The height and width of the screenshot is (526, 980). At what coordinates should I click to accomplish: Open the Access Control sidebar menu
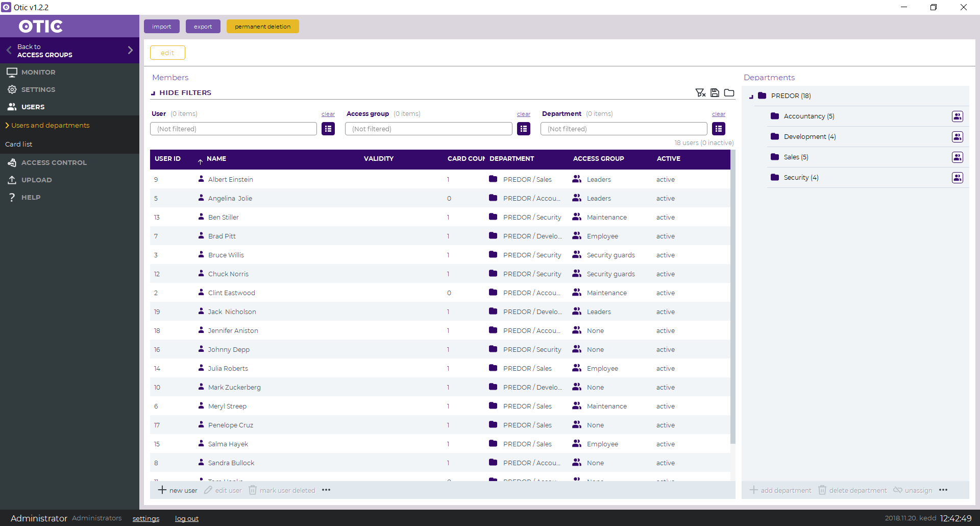[x=54, y=162]
